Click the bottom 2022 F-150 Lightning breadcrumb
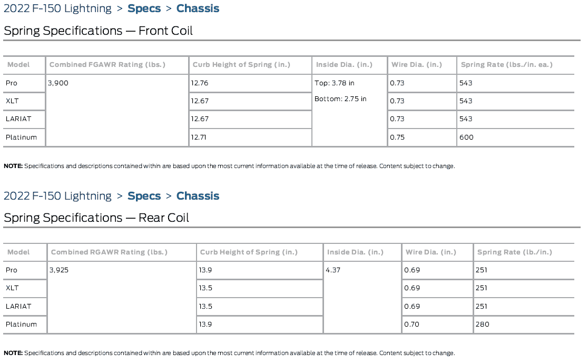Viewport: 588px width, 364px height. pos(57,196)
